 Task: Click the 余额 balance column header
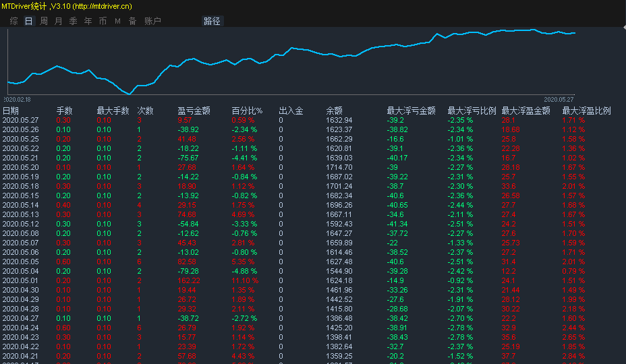(334, 111)
